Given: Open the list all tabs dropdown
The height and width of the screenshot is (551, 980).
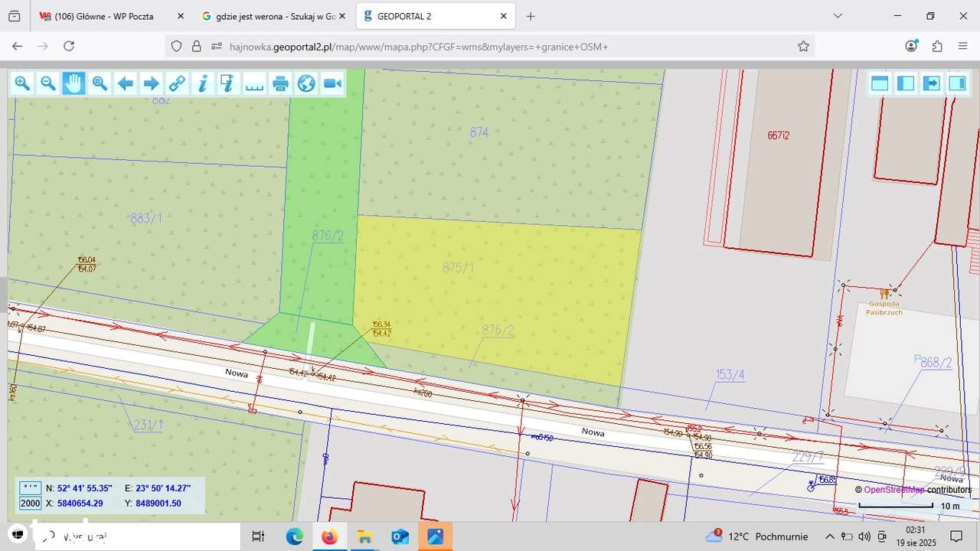Looking at the screenshot, I should point(838,16).
